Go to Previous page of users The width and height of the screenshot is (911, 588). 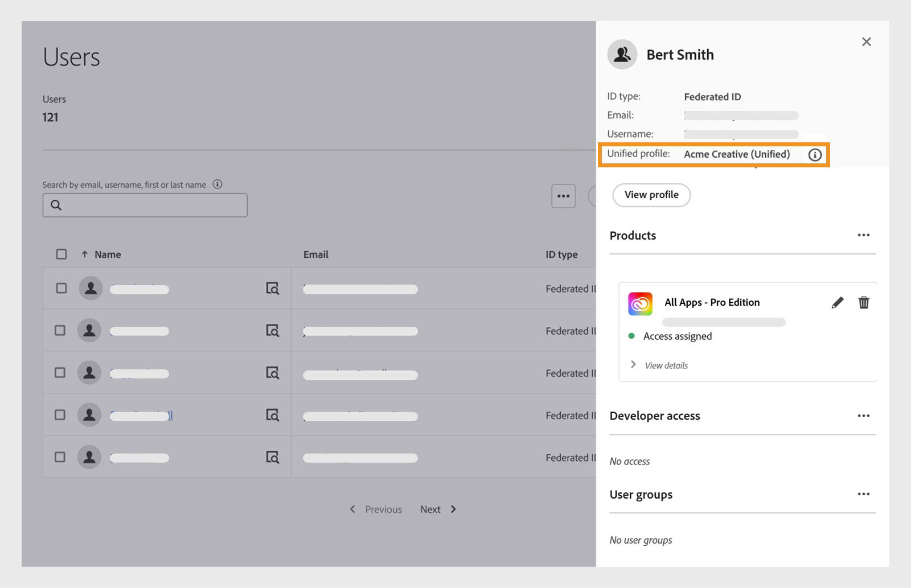click(x=376, y=509)
